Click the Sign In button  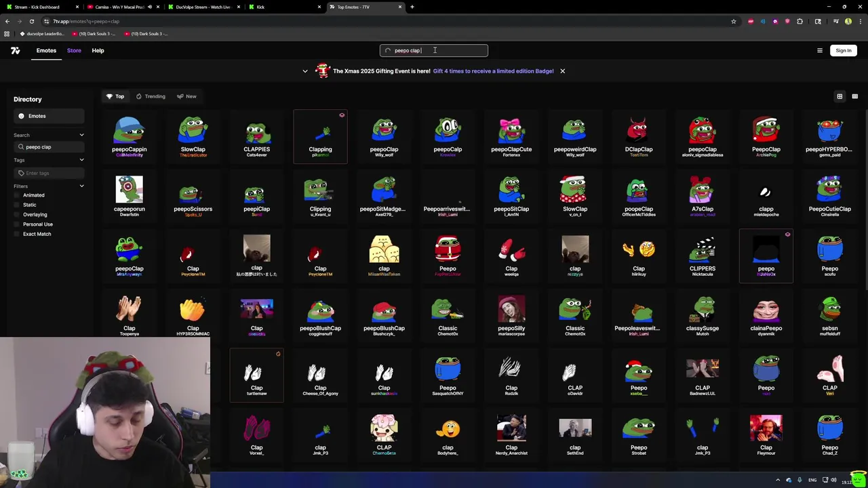[843, 50]
